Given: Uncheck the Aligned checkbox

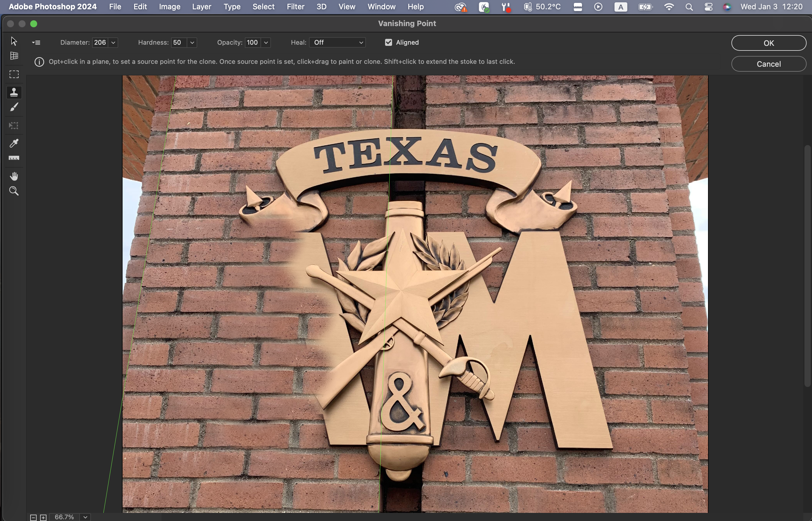Looking at the screenshot, I should tap(388, 42).
